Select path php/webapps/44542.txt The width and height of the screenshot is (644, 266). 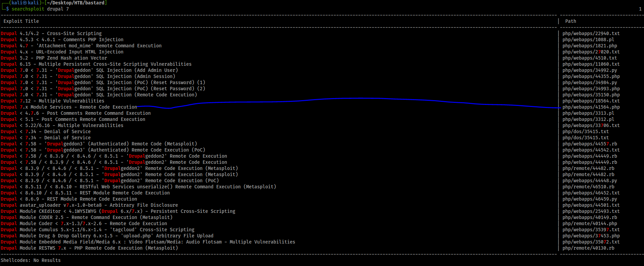[x=591, y=150]
